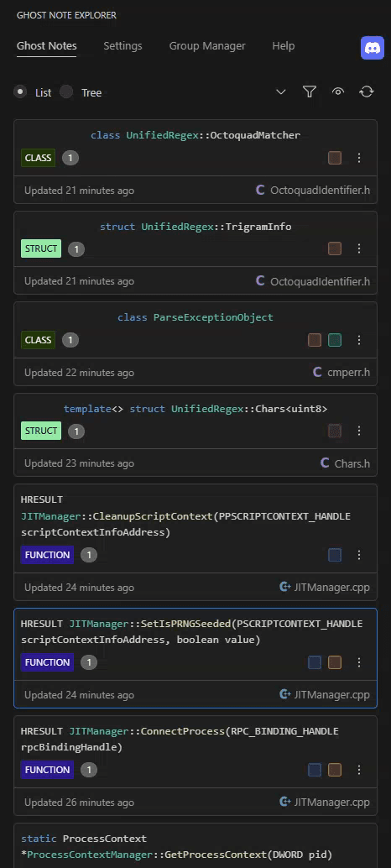Viewport: 391px width, 868px height.
Task: Click the brown swatch on the SetIsPRNGSeeded card
Action: [x=335, y=662]
